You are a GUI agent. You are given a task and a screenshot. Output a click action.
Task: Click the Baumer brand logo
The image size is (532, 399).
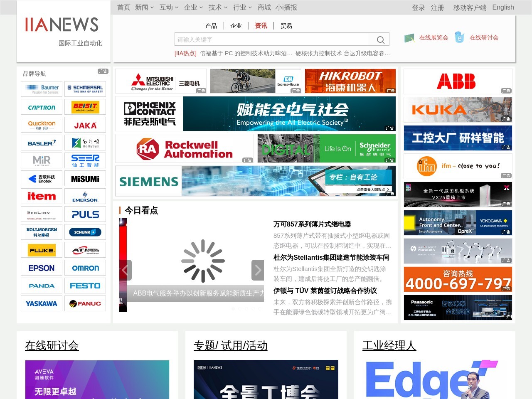(x=42, y=89)
